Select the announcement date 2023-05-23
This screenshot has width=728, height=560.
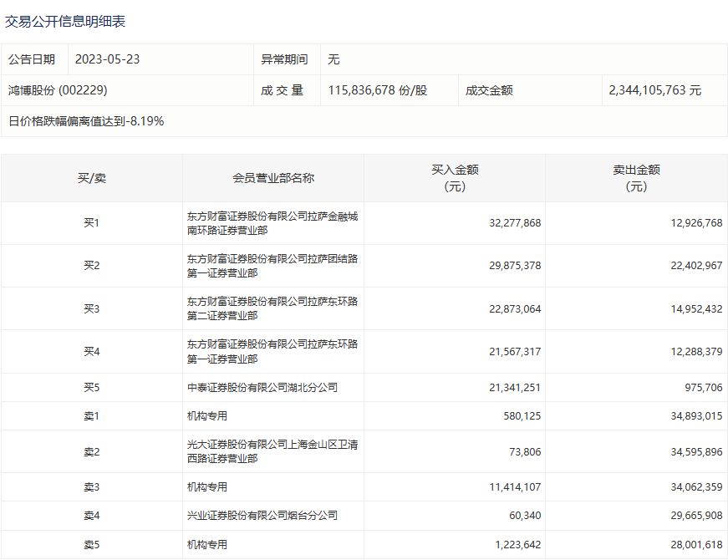(108, 59)
